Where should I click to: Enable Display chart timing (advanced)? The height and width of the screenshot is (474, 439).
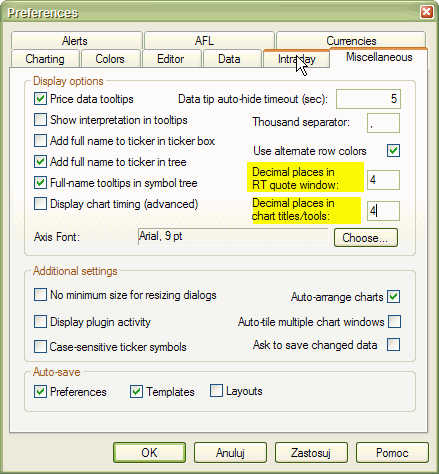pyautogui.click(x=40, y=204)
